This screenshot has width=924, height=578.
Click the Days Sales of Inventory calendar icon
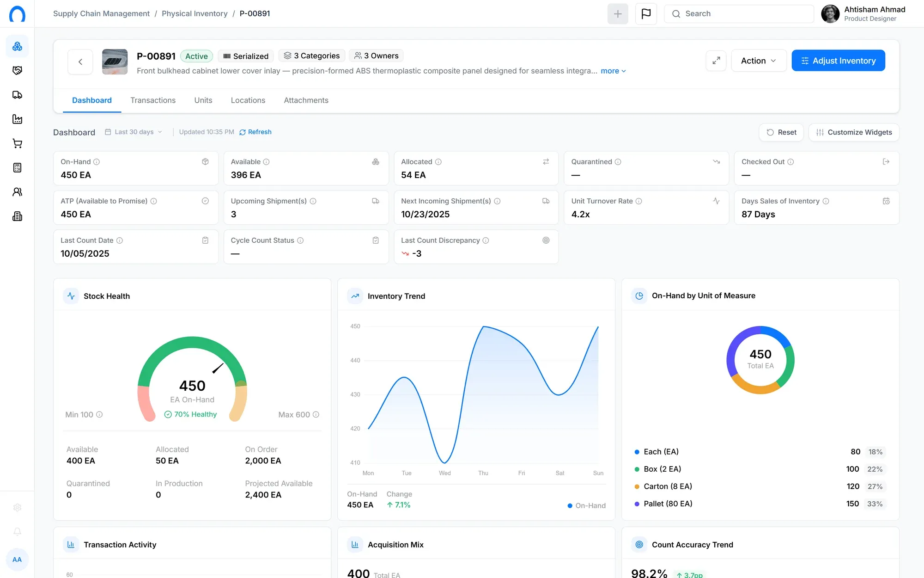coord(886,201)
